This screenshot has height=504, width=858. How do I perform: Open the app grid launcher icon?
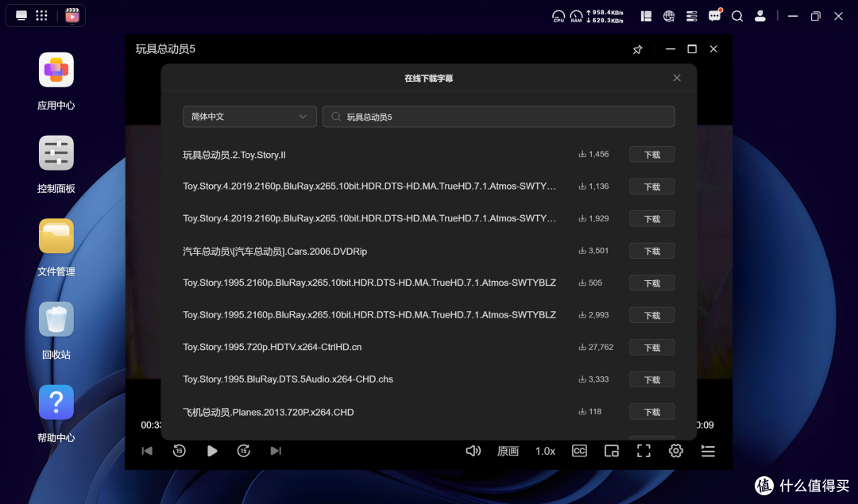[x=41, y=15]
